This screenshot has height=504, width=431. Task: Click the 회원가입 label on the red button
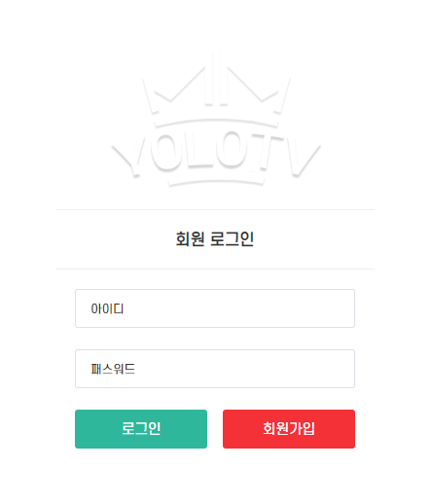289,428
